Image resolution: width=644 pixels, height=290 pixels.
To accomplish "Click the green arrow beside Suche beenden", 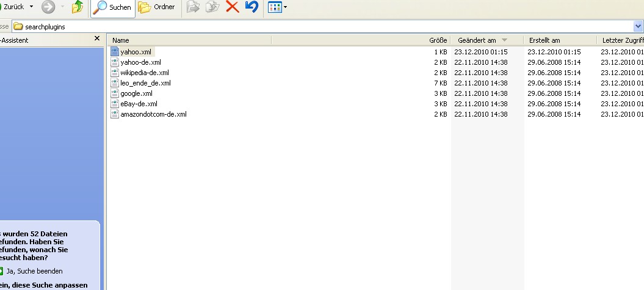I will click(1, 271).
